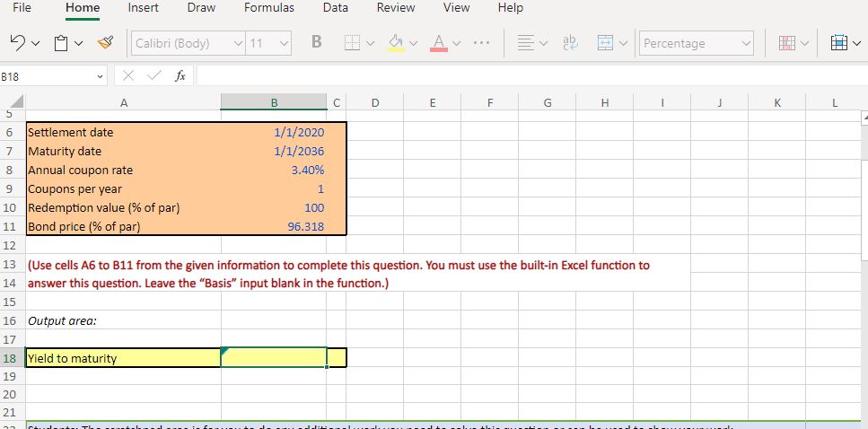Select the Yield to maturity label cell
The height and width of the screenshot is (429, 868).
[x=124, y=358]
